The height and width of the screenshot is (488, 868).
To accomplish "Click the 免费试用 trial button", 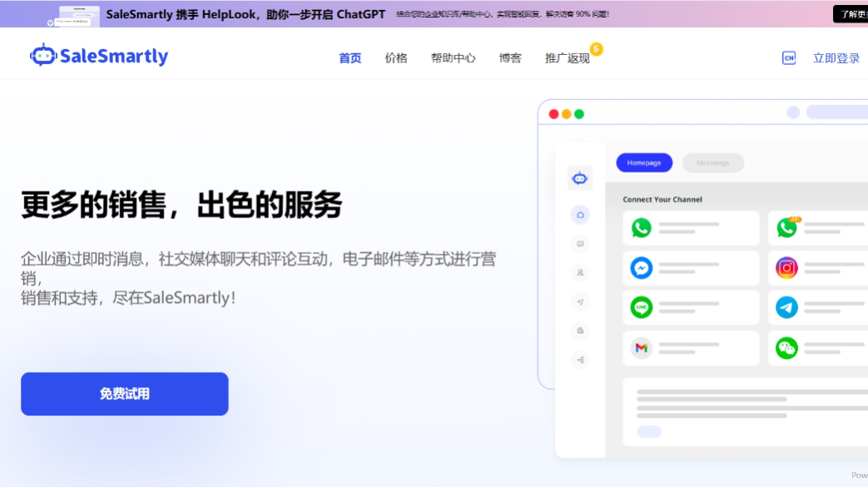I will tap(124, 393).
